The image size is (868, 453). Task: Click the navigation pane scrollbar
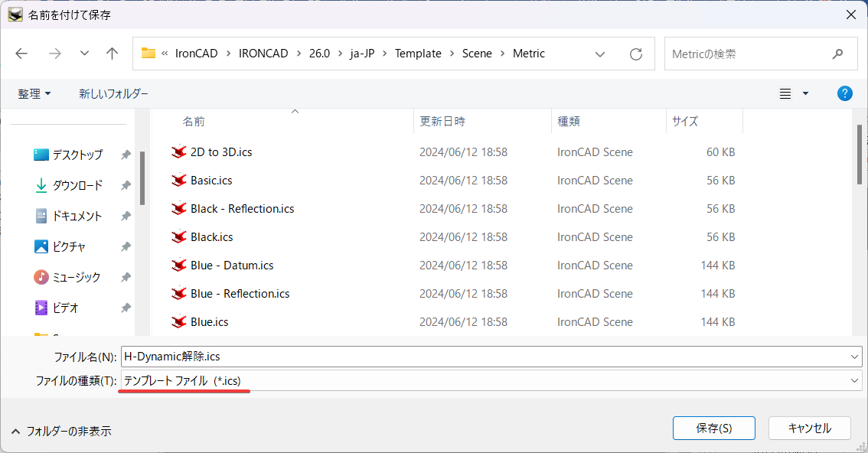142,178
